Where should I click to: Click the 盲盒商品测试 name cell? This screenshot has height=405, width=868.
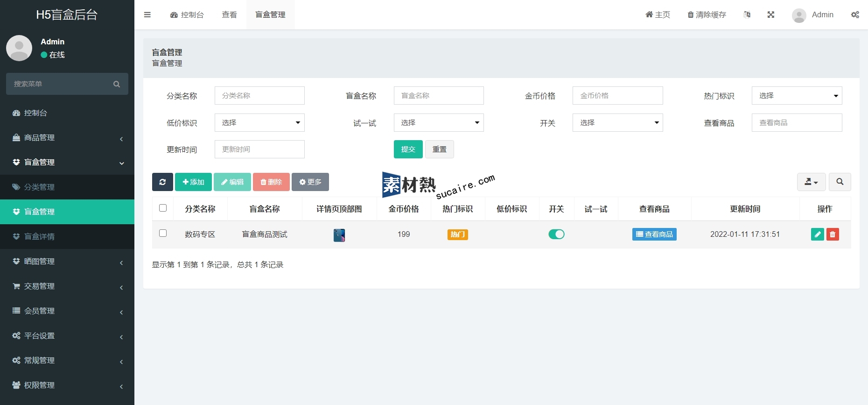[x=265, y=234]
